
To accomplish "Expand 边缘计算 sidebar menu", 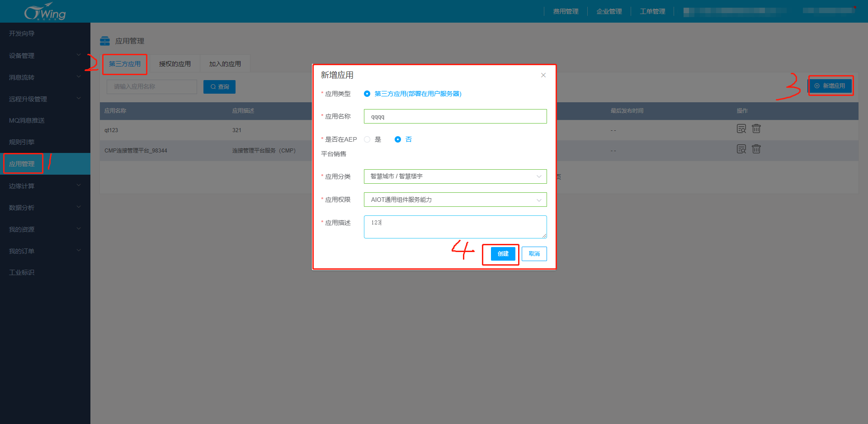I will pos(45,186).
